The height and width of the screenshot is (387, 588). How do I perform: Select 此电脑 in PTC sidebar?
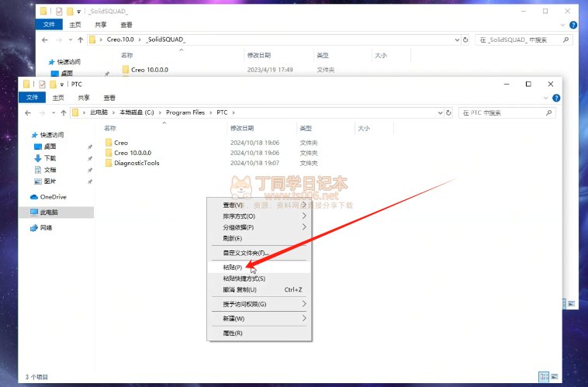coord(57,213)
